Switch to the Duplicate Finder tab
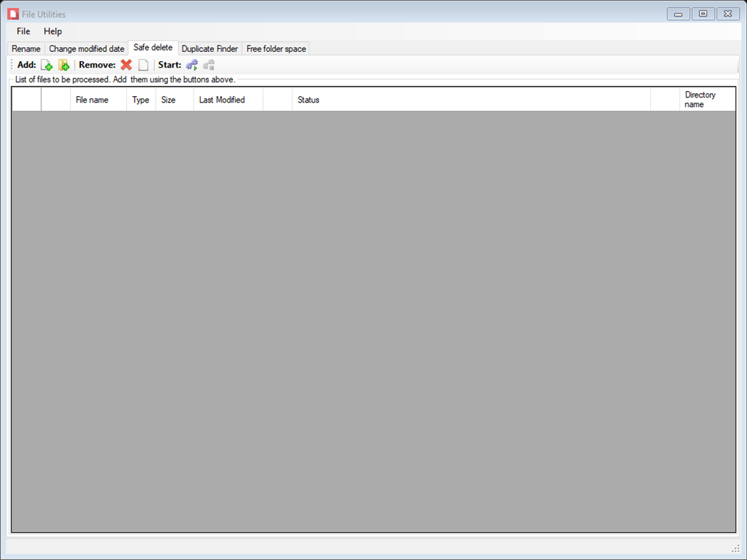 tap(209, 48)
